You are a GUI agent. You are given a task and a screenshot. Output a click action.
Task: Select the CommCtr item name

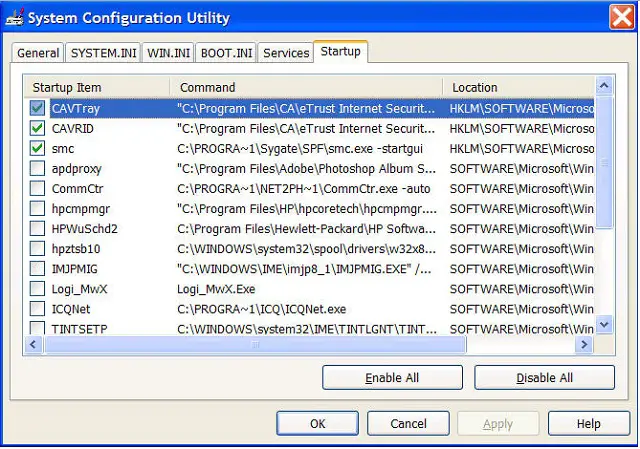[x=77, y=189]
